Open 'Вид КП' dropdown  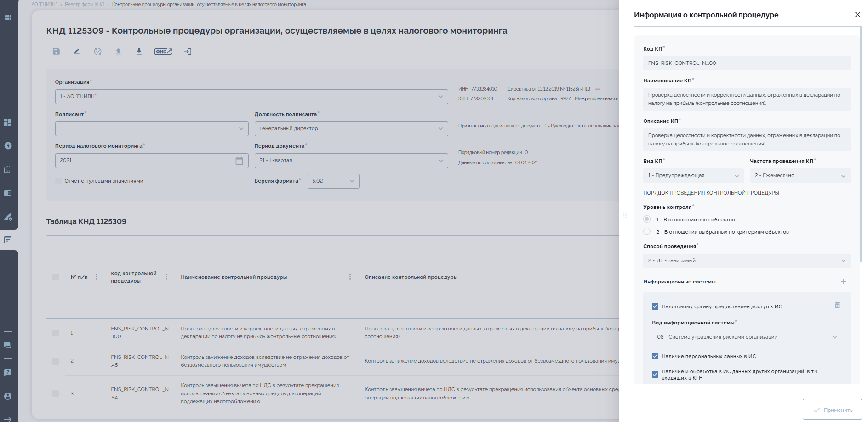[693, 176]
